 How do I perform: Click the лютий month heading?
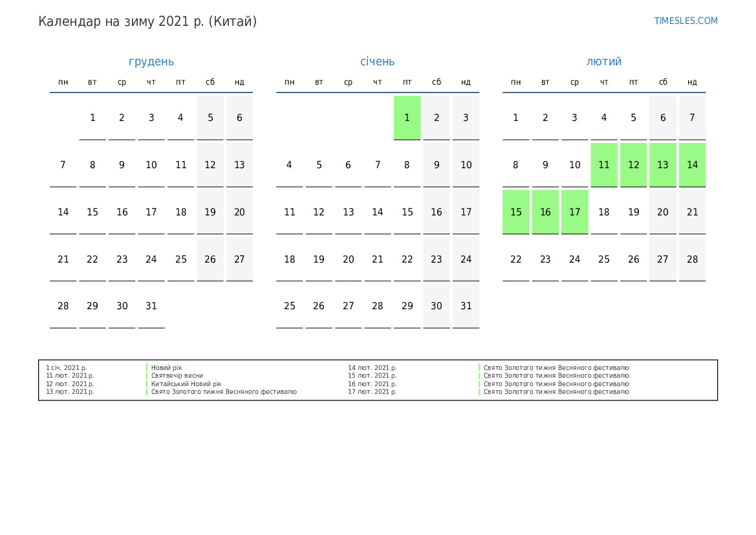(x=604, y=61)
